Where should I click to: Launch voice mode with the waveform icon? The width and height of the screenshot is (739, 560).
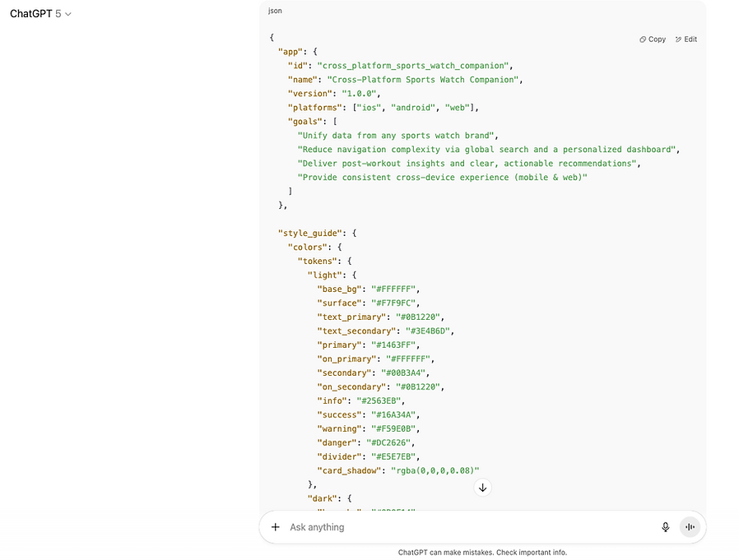[690, 527]
